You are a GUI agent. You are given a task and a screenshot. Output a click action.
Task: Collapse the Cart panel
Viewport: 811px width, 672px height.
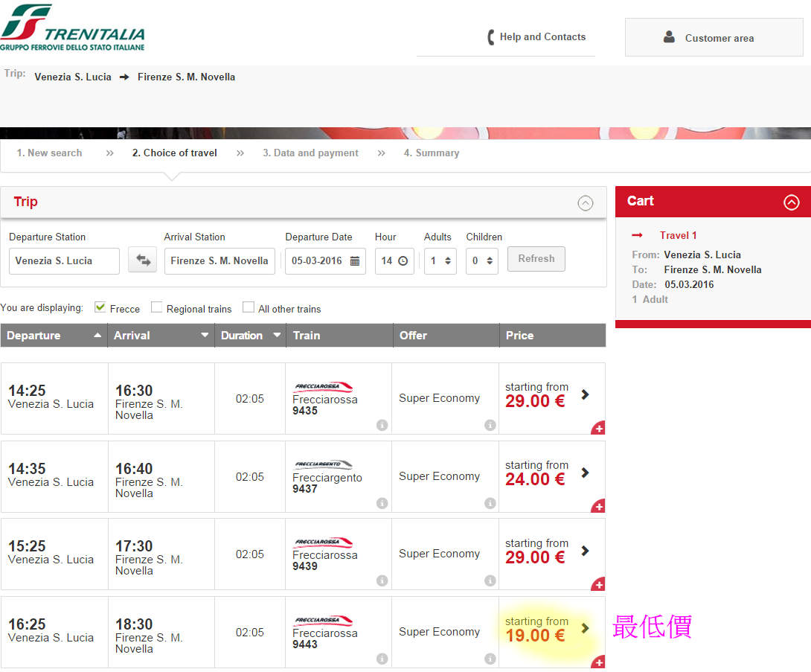(791, 202)
